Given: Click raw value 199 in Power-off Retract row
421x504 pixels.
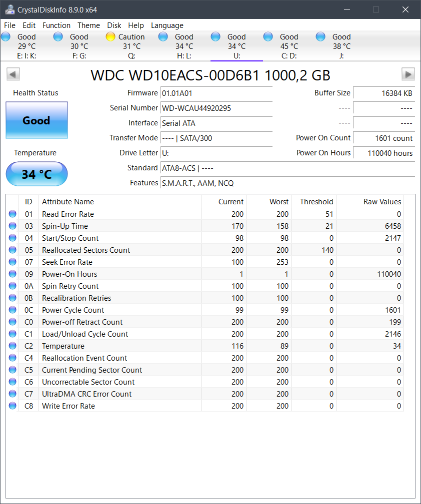Looking at the screenshot, I should 395,322.
